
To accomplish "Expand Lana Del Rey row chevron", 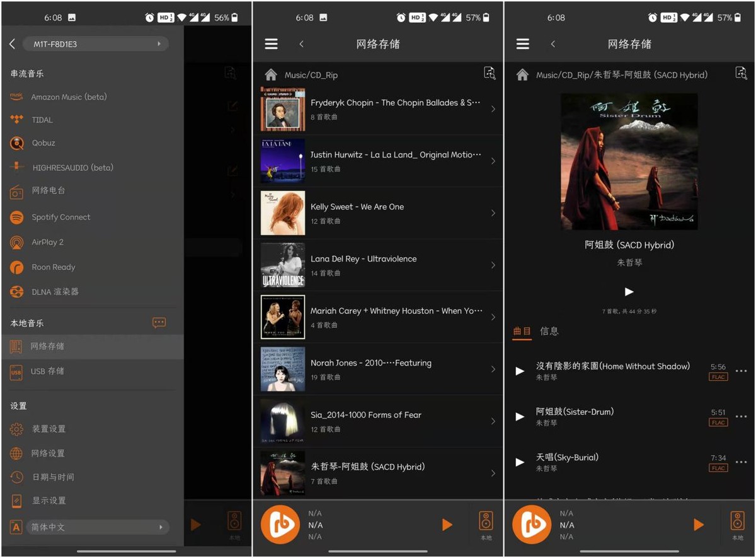I will tap(493, 265).
